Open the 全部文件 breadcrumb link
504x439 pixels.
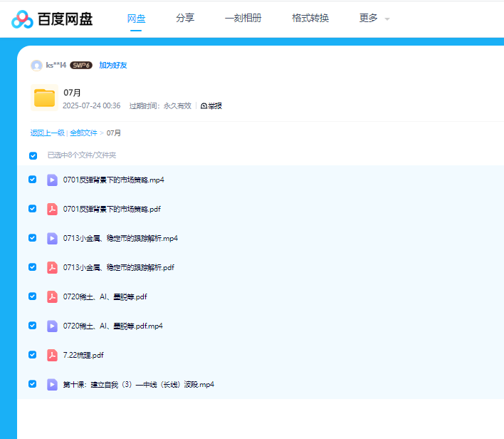click(83, 133)
